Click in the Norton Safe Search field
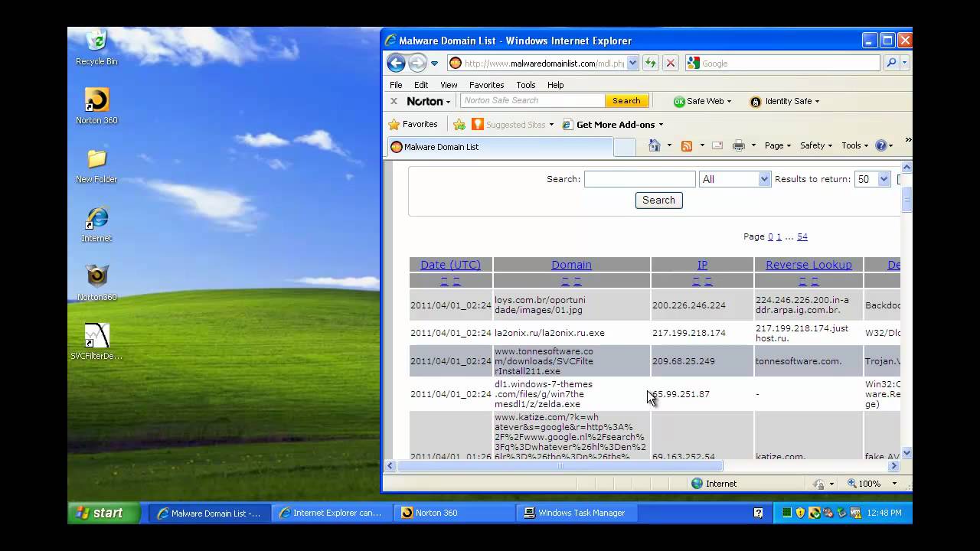This screenshot has height=551, width=980. click(532, 101)
